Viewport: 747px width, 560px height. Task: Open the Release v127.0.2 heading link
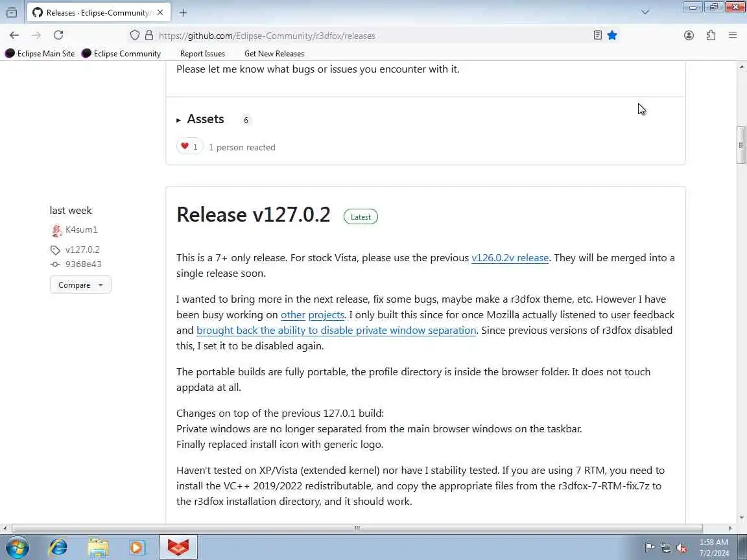(254, 215)
